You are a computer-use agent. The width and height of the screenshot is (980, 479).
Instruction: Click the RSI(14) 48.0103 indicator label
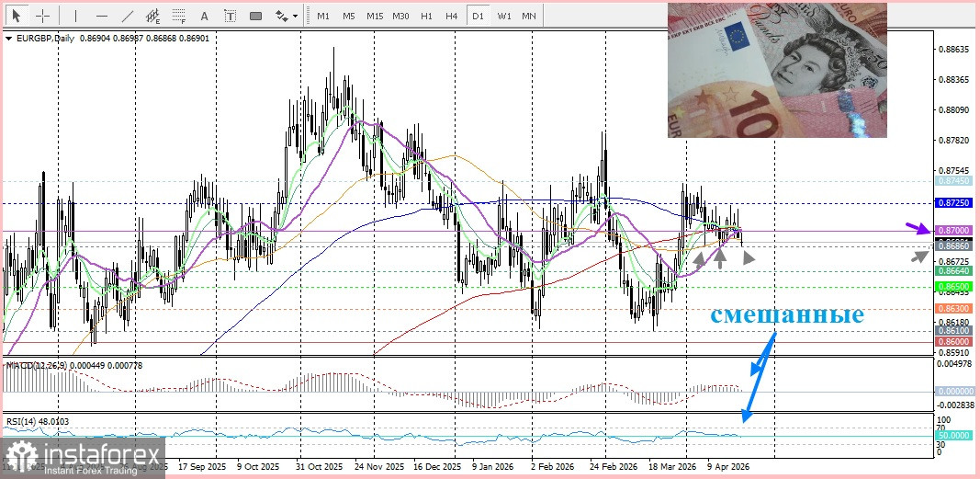tap(37, 421)
